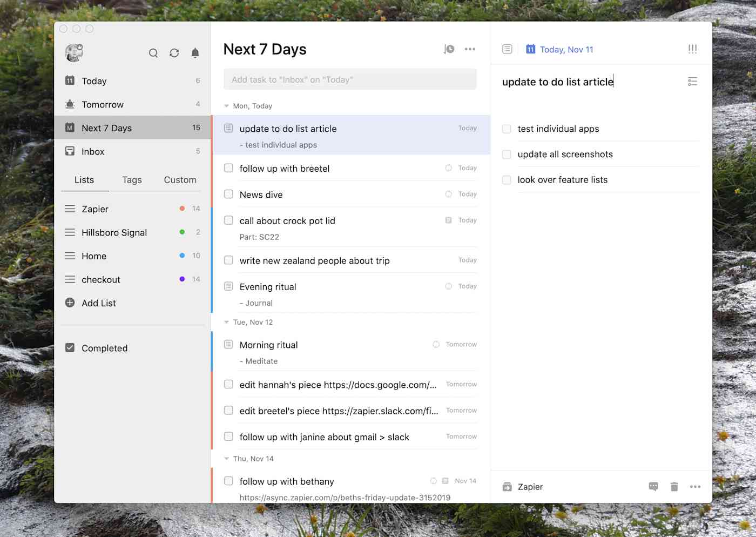The width and height of the screenshot is (756, 537).
Task: Set priority using the exclamation marks icon
Action: [x=692, y=49]
